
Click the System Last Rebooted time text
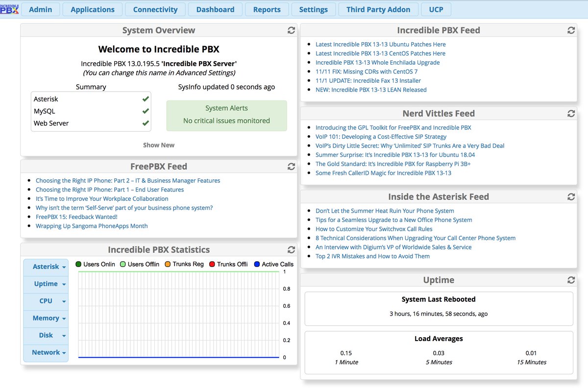(x=439, y=314)
